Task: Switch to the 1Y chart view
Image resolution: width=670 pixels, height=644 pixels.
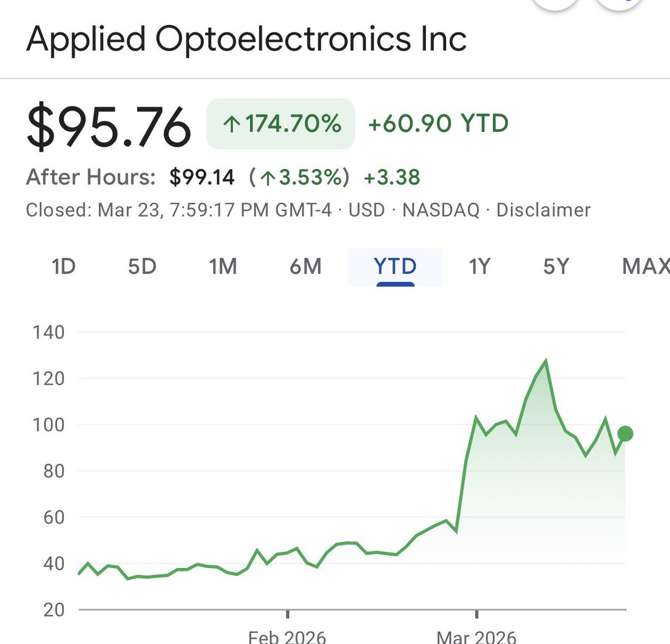Action: click(479, 266)
